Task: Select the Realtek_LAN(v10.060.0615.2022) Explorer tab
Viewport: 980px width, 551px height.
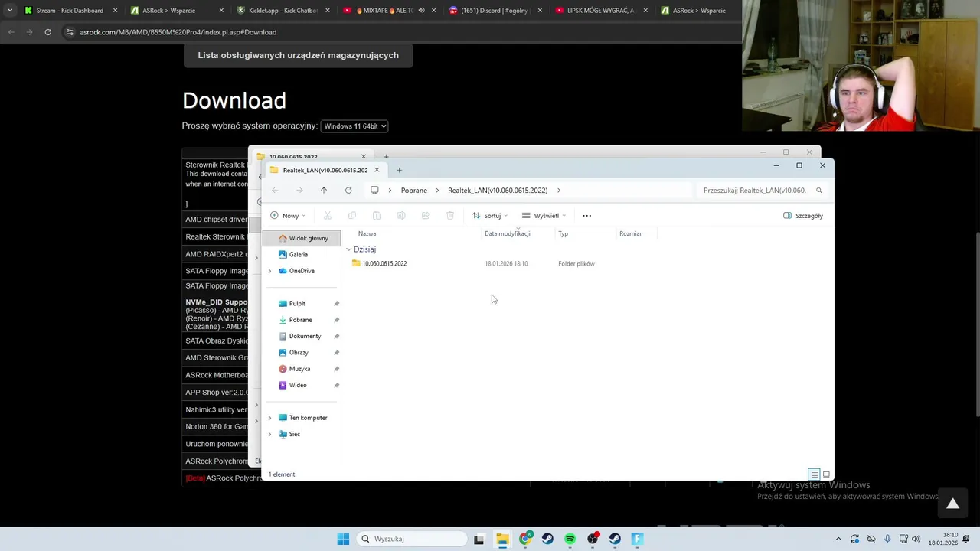Action: (323, 170)
